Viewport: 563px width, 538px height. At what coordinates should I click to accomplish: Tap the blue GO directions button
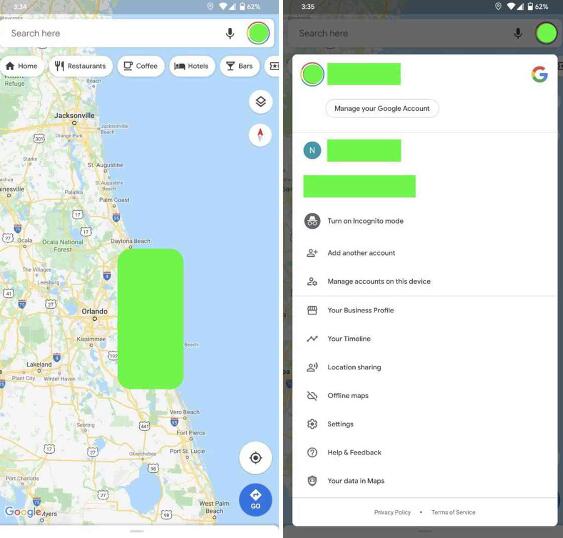click(x=255, y=500)
